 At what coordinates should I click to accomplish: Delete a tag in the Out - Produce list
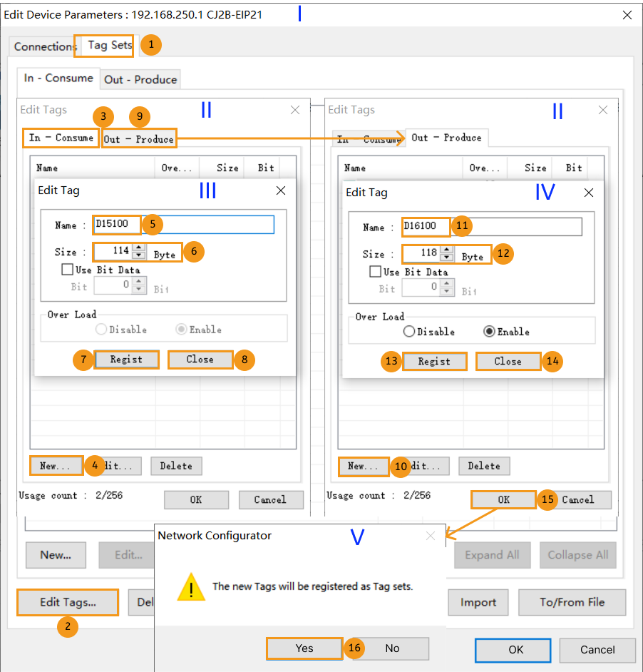pos(484,466)
